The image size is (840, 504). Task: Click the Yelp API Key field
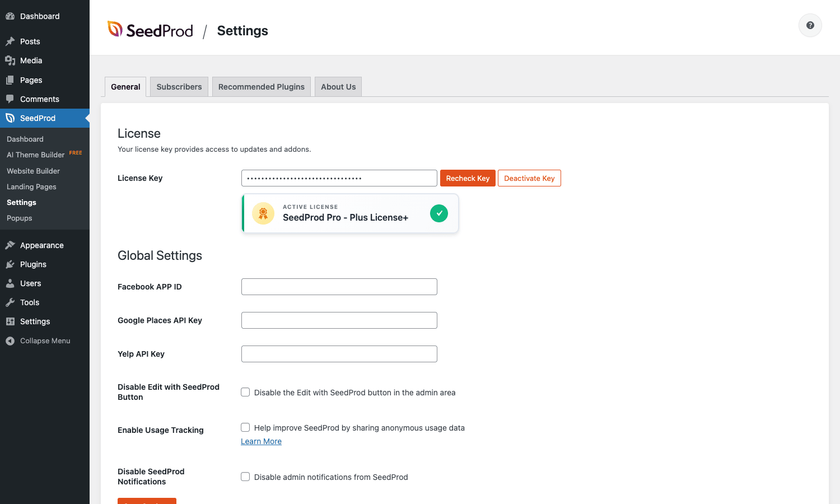pos(339,354)
